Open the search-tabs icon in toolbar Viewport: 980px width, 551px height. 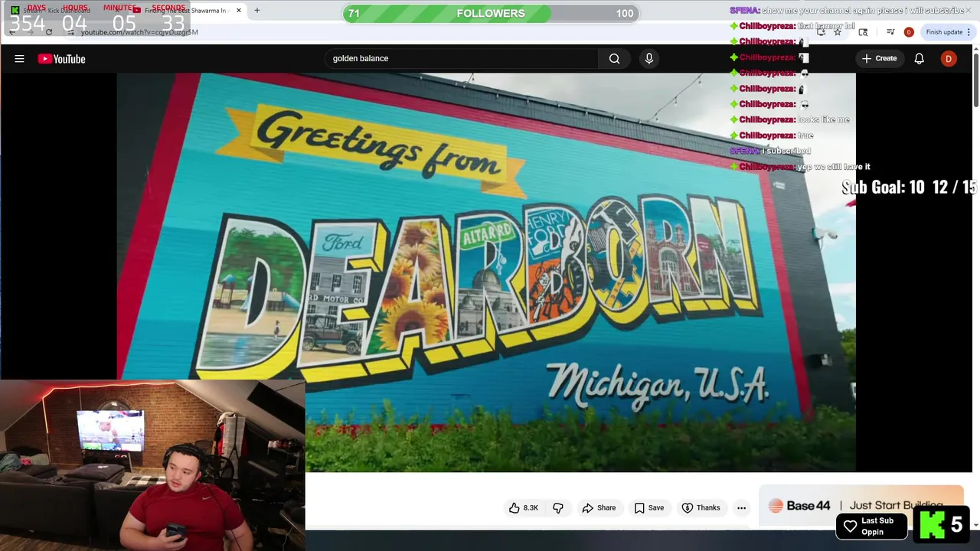coord(863,32)
